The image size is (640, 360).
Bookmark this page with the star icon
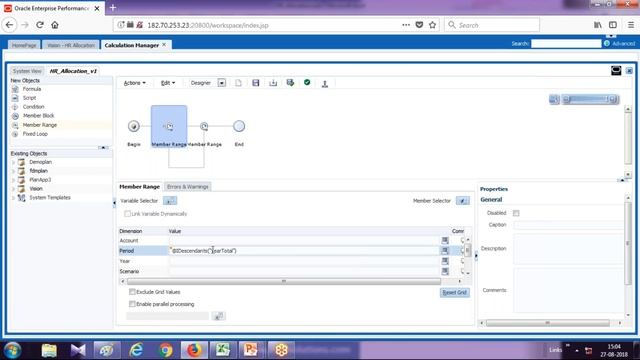pos(433,25)
